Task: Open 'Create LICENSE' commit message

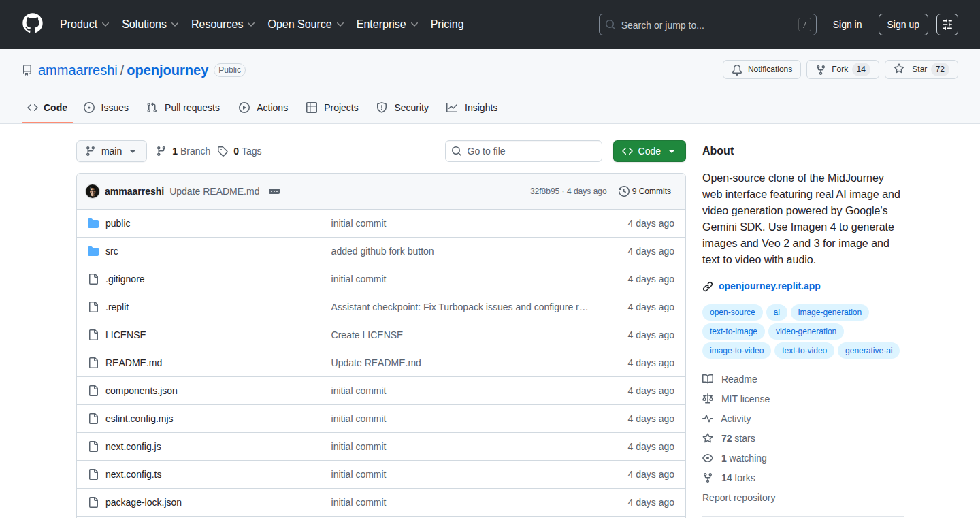Action: 367,335
